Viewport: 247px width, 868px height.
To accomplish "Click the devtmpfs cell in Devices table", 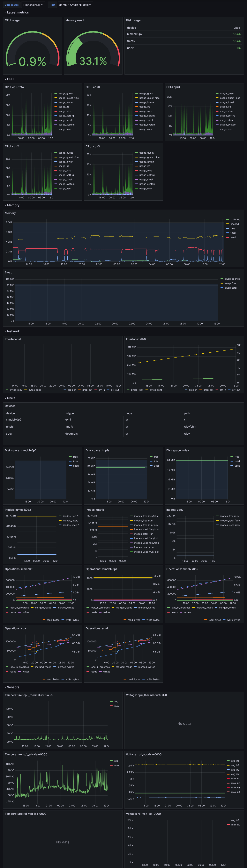I will (71, 434).
